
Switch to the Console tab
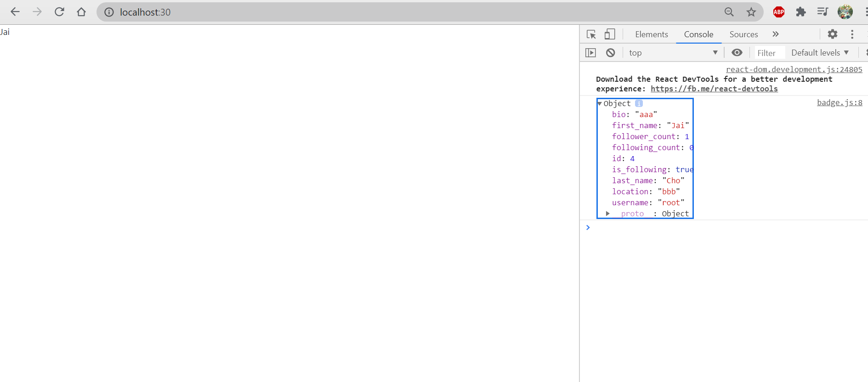(x=698, y=34)
